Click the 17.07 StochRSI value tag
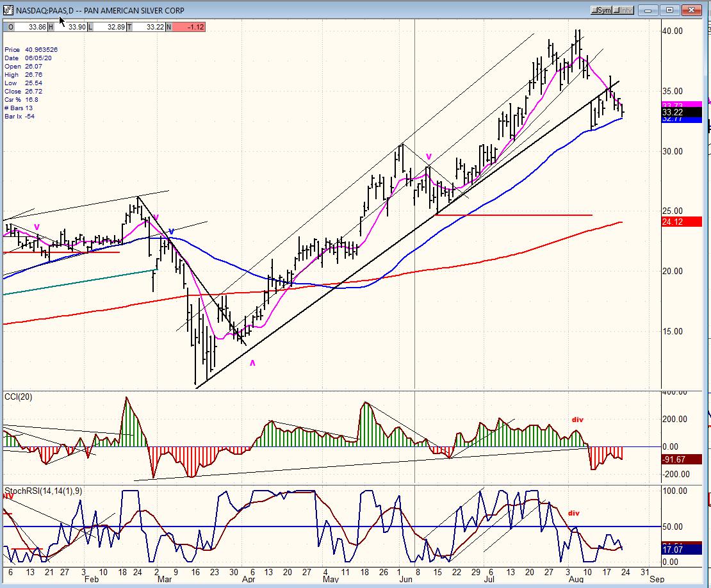 coord(681,550)
